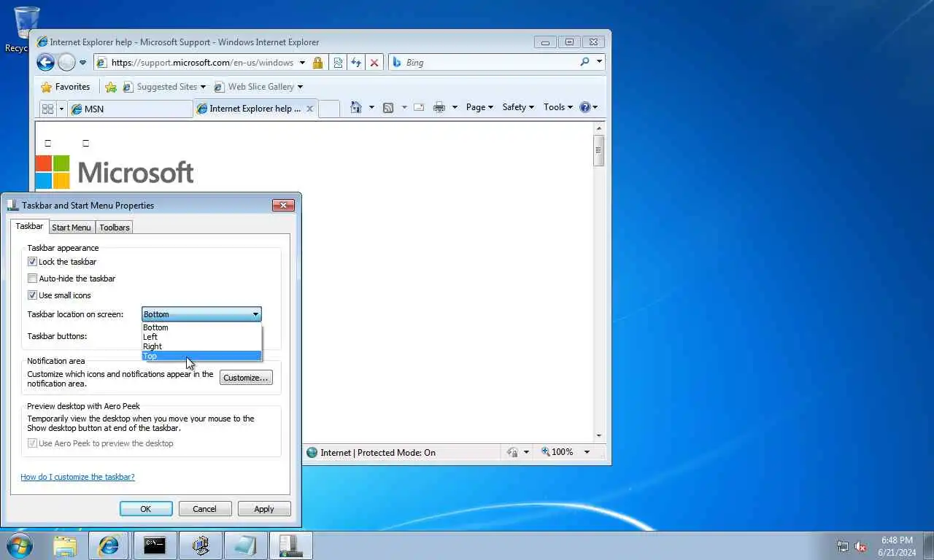
Task: Open the tab list dropdown arrow
Action: click(x=62, y=109)
